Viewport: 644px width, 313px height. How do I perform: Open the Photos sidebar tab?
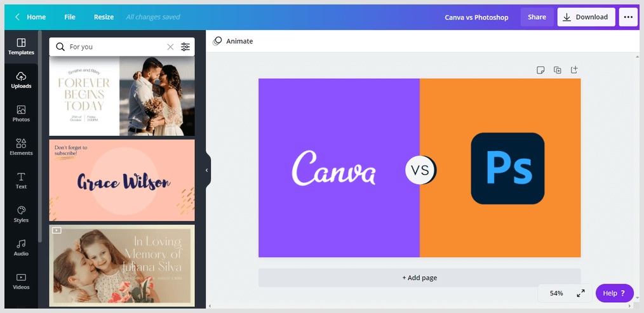tap(21, 114)
